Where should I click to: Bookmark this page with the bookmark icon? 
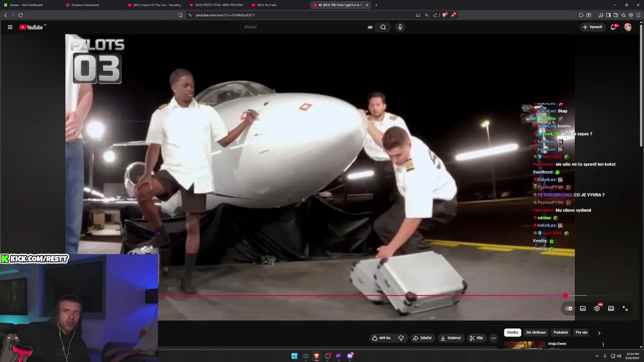(x=180, y=15)
